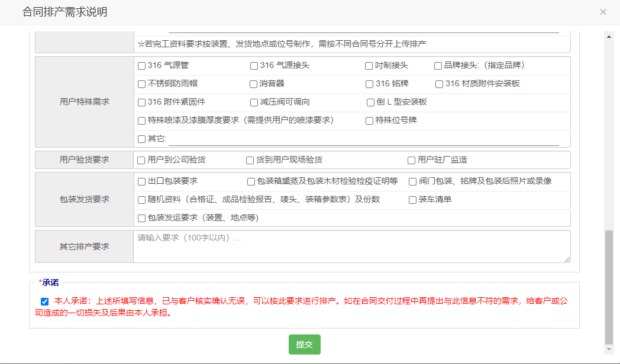Check the 316 气源管 checkbox
620x364 pixels.
click(141, 66)
